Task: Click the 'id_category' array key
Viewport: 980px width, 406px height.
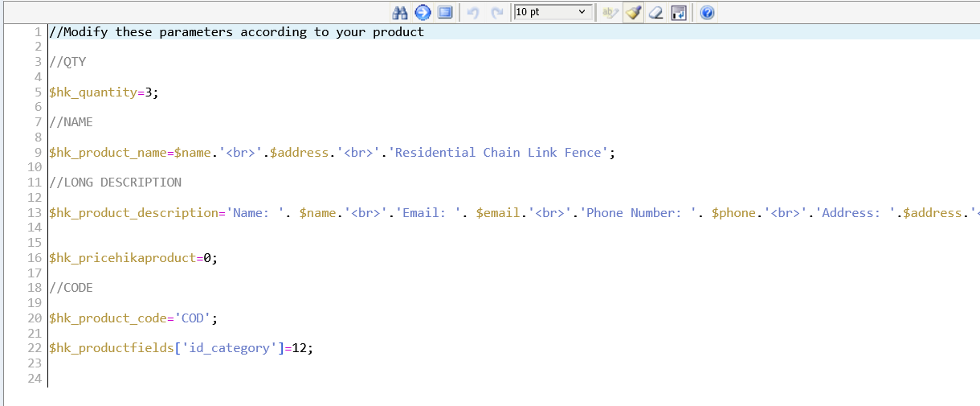Action: (x=229, y=348)
